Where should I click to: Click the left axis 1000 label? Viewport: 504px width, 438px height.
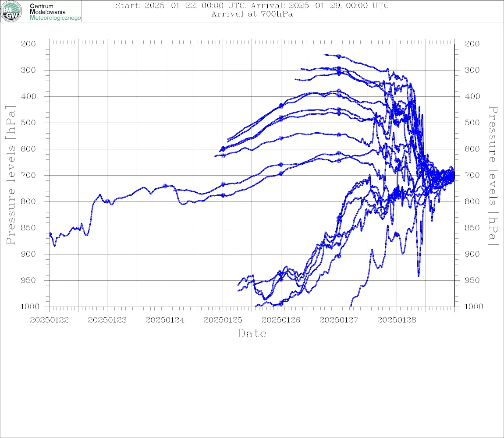point(30,307)
